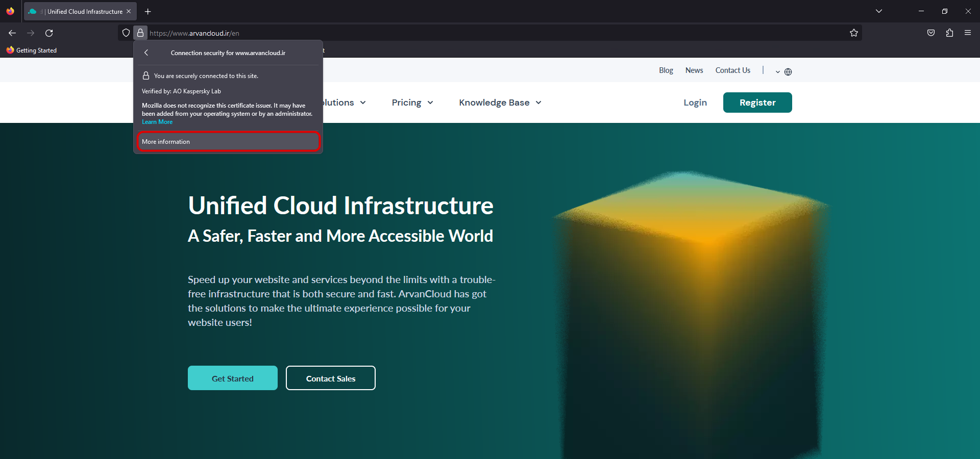Reload the current page
The height and width of the screenshot is (459, 980).
pyautogui.click(x=49, y=33)
